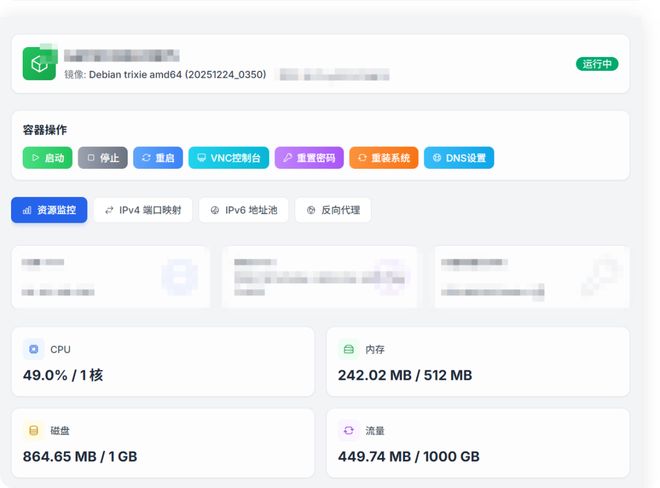This screenshot has width=660, height=488.
Task: Click 重置密码 to reset password
Action: [x=309, y=158]
